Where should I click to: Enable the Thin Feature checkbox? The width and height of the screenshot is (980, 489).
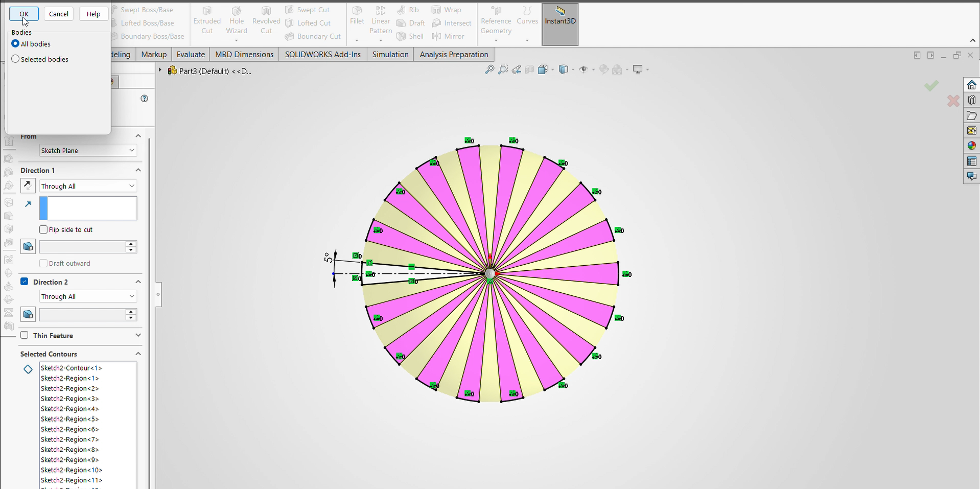pyautogui.click(x=24, y=335)
